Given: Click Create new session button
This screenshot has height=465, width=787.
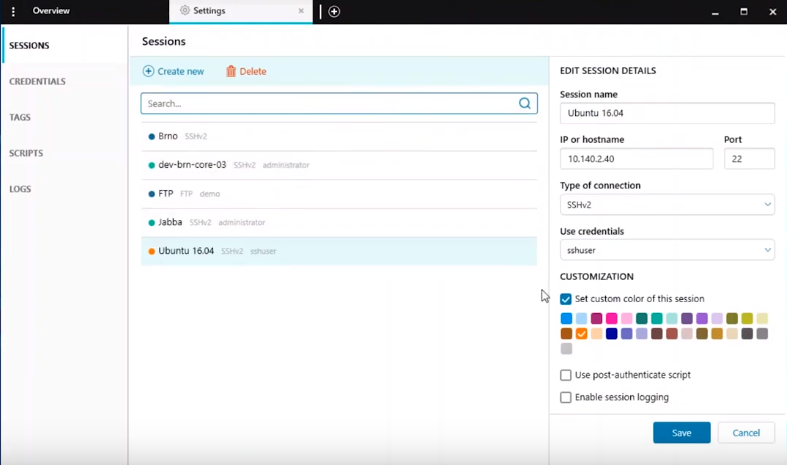Looking at the screenshot, I should pos(173,71).
